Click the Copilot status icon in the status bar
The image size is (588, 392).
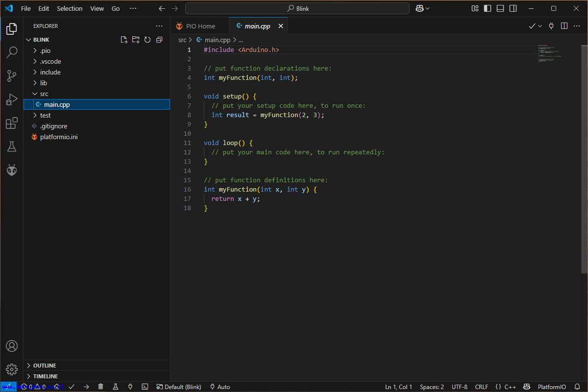527,387
